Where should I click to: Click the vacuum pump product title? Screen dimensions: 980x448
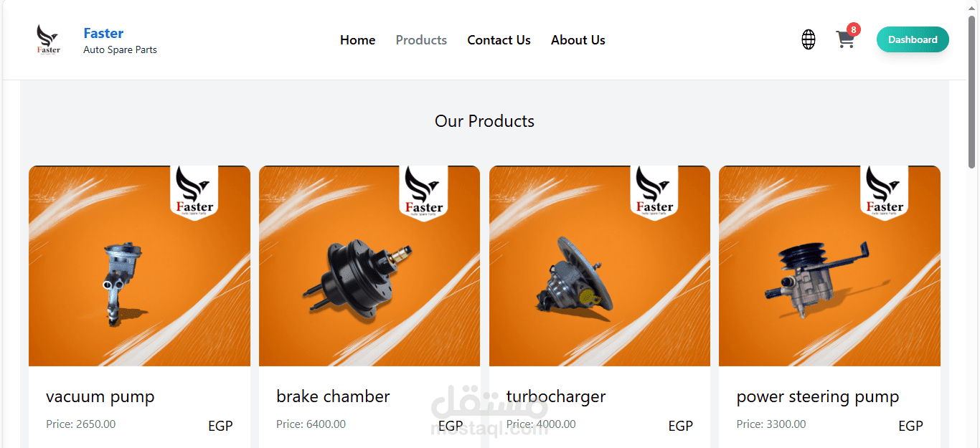pyautogui.click(x=100, y=396)
